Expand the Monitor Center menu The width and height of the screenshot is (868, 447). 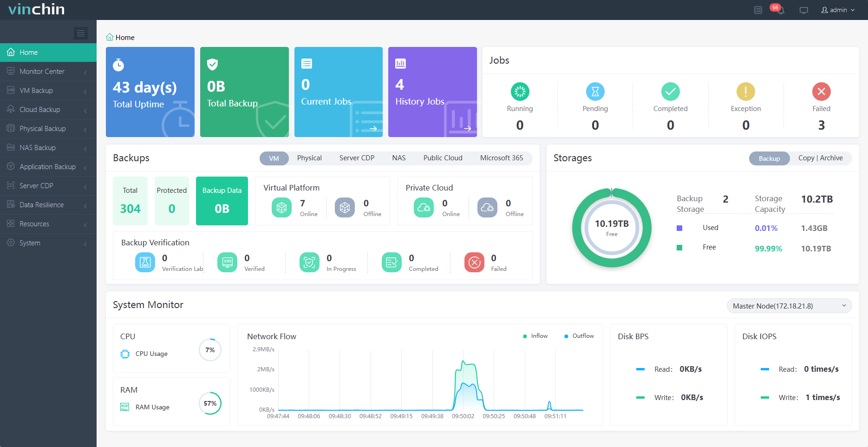tap(48, 72)
